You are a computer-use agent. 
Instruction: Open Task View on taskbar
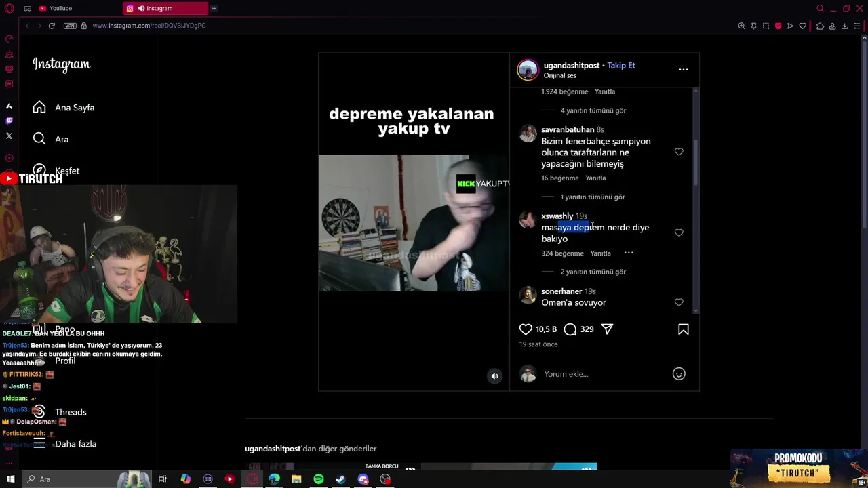coord(163,479)
